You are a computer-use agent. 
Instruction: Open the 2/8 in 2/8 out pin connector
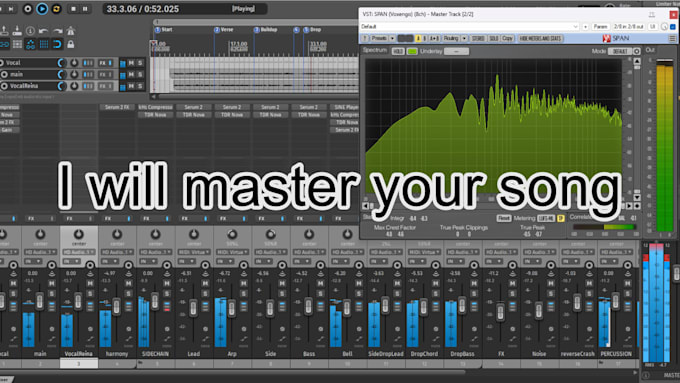(x=628, y=27)
